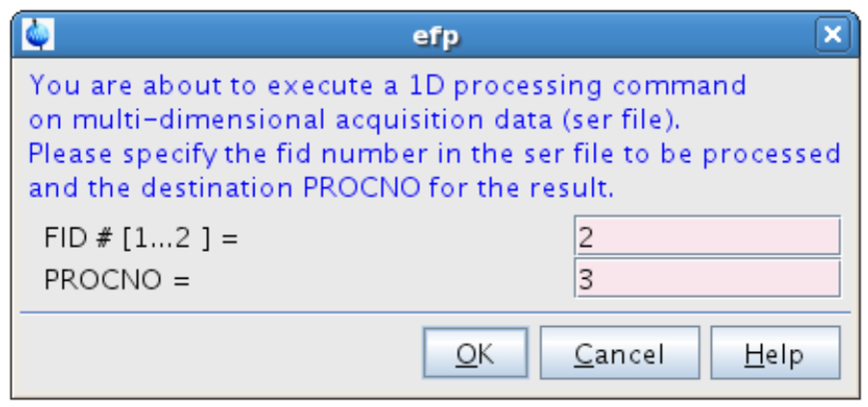Close the efp dialog with X
This screenshot has height=407, width=868.
coord(830,36)
